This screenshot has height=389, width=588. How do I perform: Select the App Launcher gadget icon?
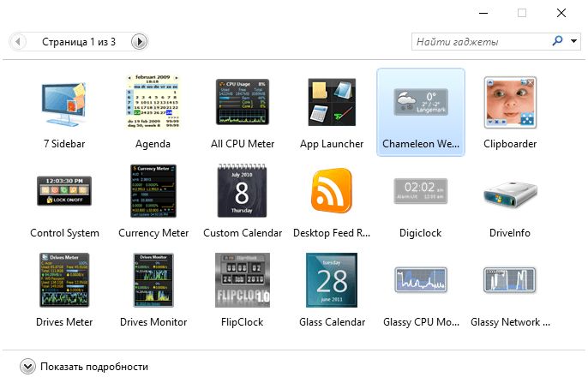pos(332,103)
